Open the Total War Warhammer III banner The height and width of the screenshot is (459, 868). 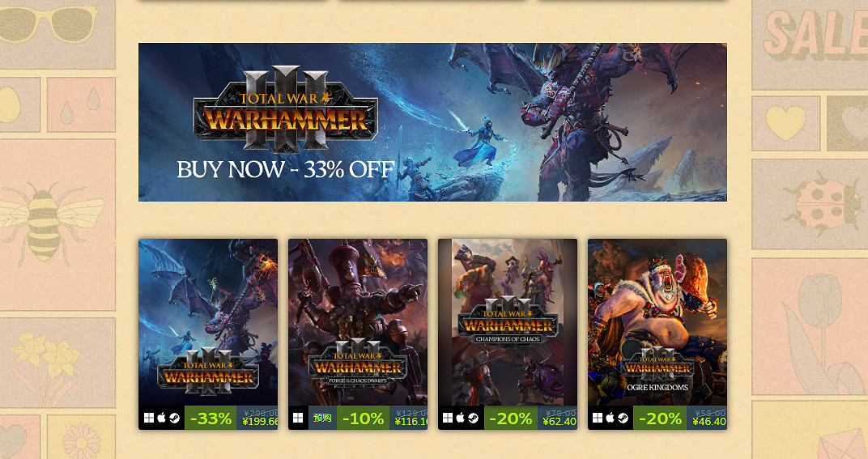[432, 122]
